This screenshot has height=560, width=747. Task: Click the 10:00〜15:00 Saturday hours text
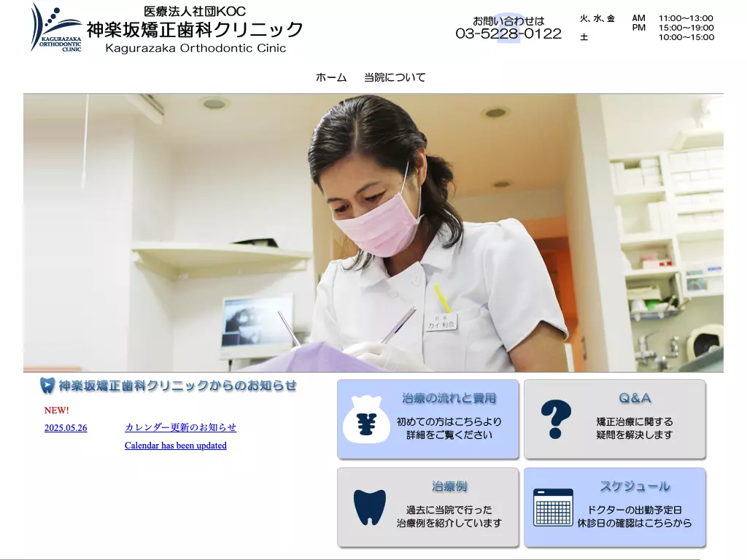pos(686,37)
